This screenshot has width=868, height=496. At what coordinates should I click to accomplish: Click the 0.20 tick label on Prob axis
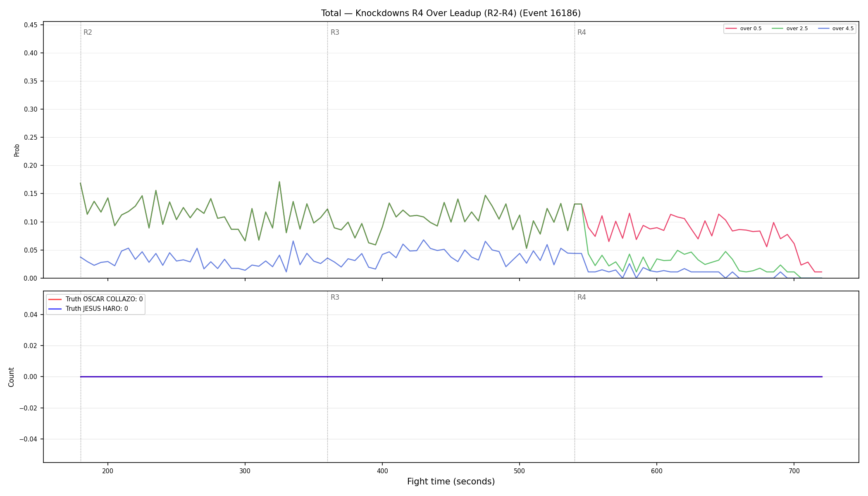click(31, 166)
